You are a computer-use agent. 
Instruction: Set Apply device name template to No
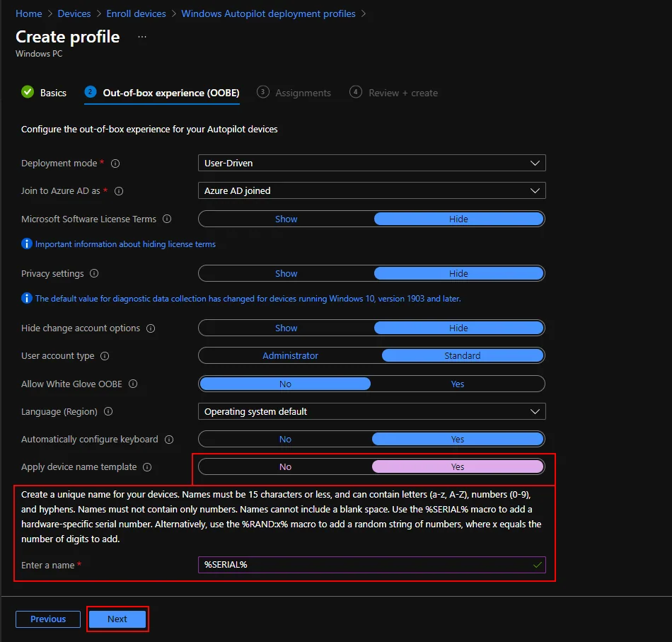click(x=285, y=467)
